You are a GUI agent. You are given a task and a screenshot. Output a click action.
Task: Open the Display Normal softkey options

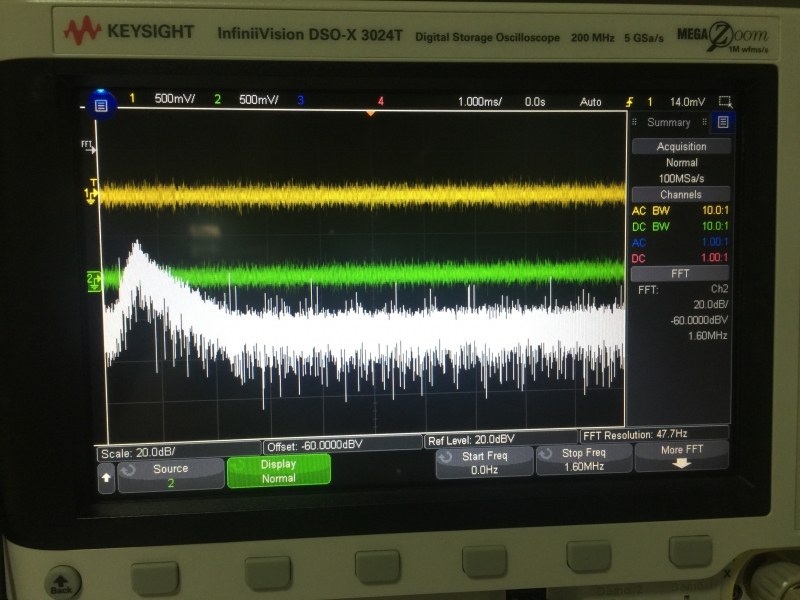coord(278,471)
